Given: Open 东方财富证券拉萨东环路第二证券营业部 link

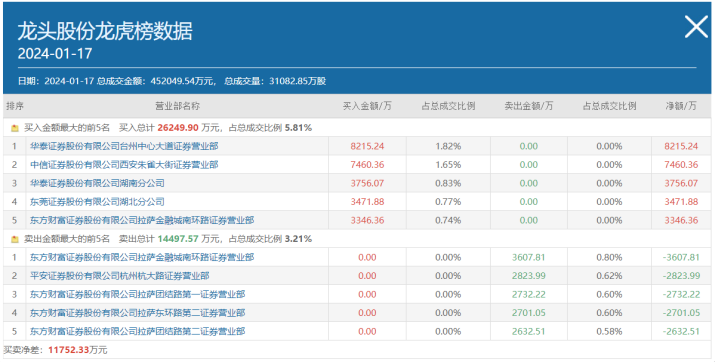Looking at the screenshot, I should 137,313.
